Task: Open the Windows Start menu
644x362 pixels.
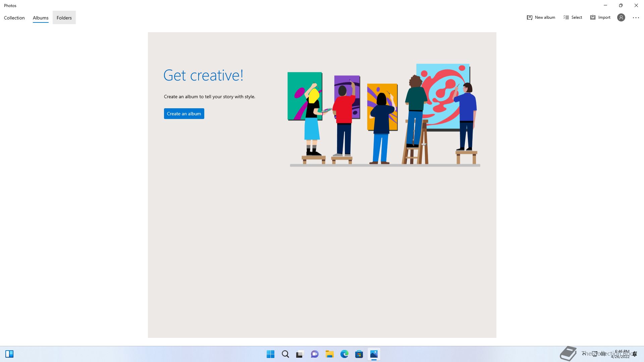Action: click(x=270, y=354)
